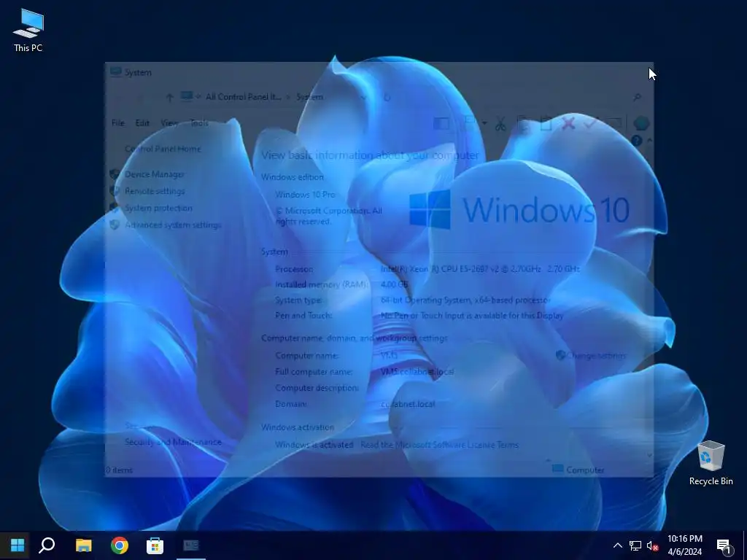The height and width of the screenshot is (560, 747).
Task: Select the This PC desktop icon
Action: coord(28,31)
